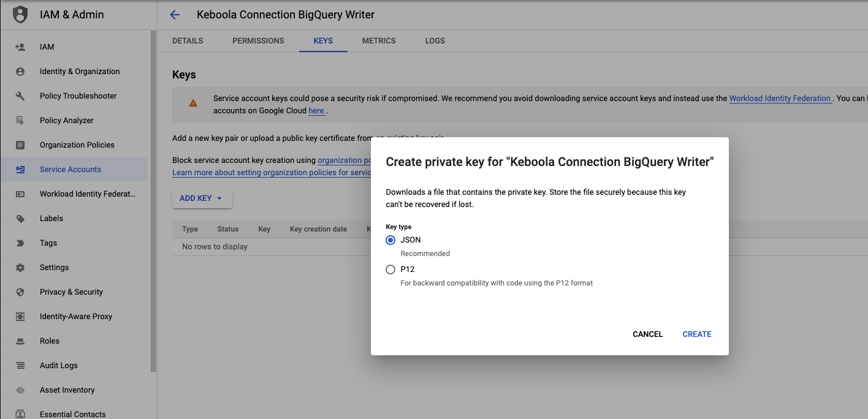The image size is (868, 419).
Task: Click CANCEL to dismiss the dialog
Action: pyautogui.click(x=647, y=334)
